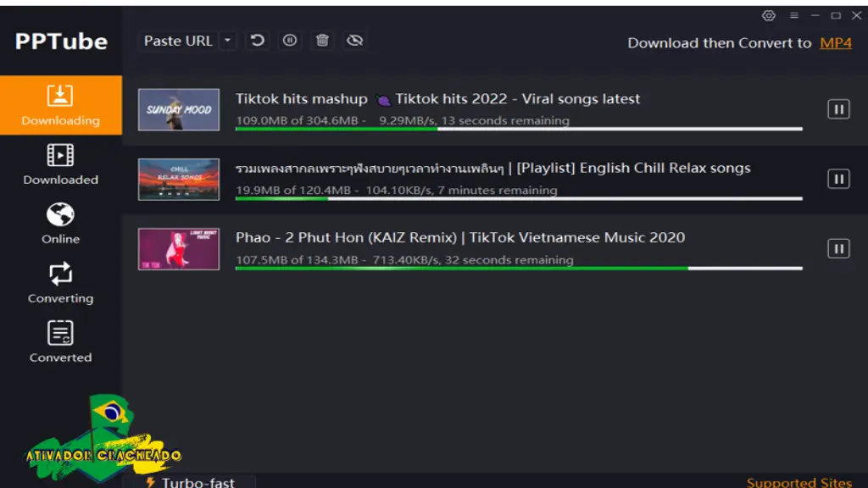The width and height of the screenshot is (868, 488).
Task: Open the hamburger menu icon
Action: pyautogui.click(x=793, y=15)
